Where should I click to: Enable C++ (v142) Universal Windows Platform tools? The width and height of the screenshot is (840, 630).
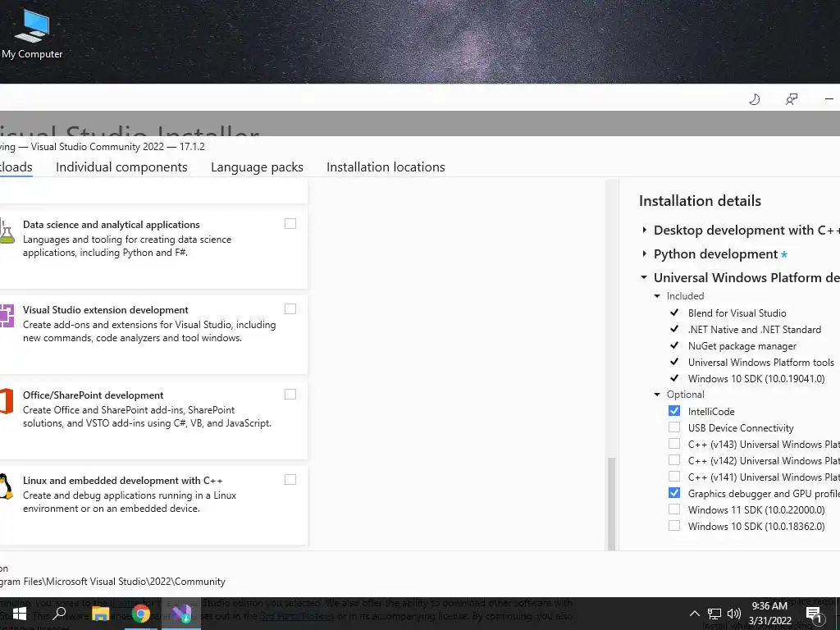tap(674, 459)
